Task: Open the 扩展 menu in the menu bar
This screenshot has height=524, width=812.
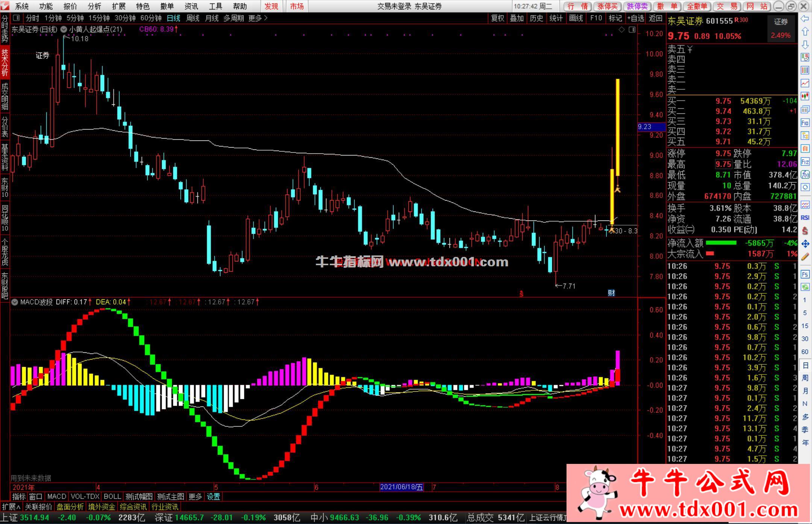Action: coord(119,6)
